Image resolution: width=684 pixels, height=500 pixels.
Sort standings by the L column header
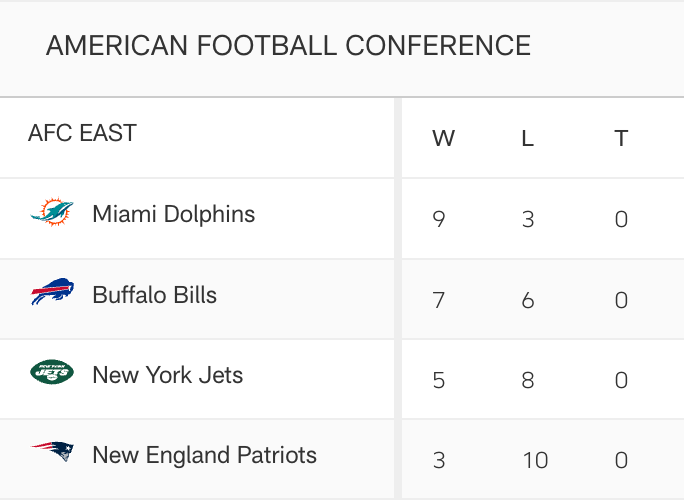(528, 138)
